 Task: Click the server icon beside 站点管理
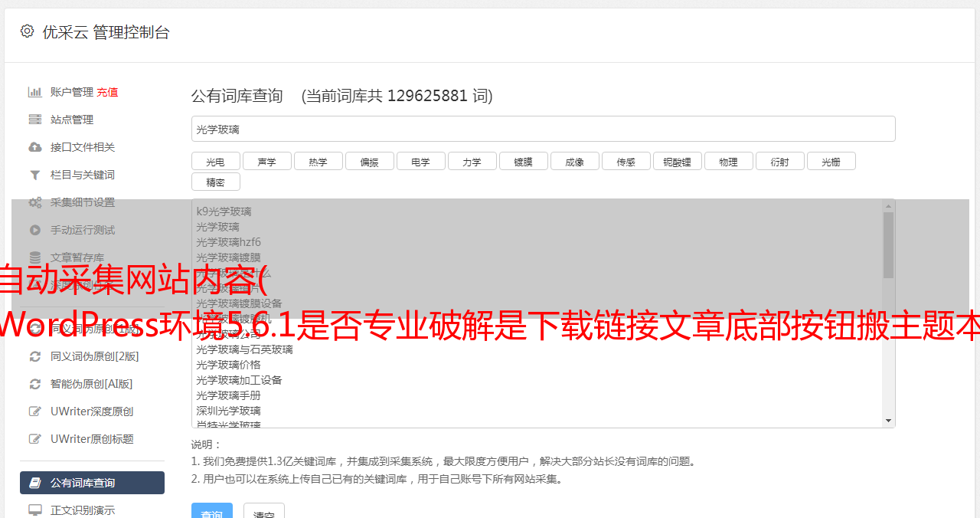(35, 120)
